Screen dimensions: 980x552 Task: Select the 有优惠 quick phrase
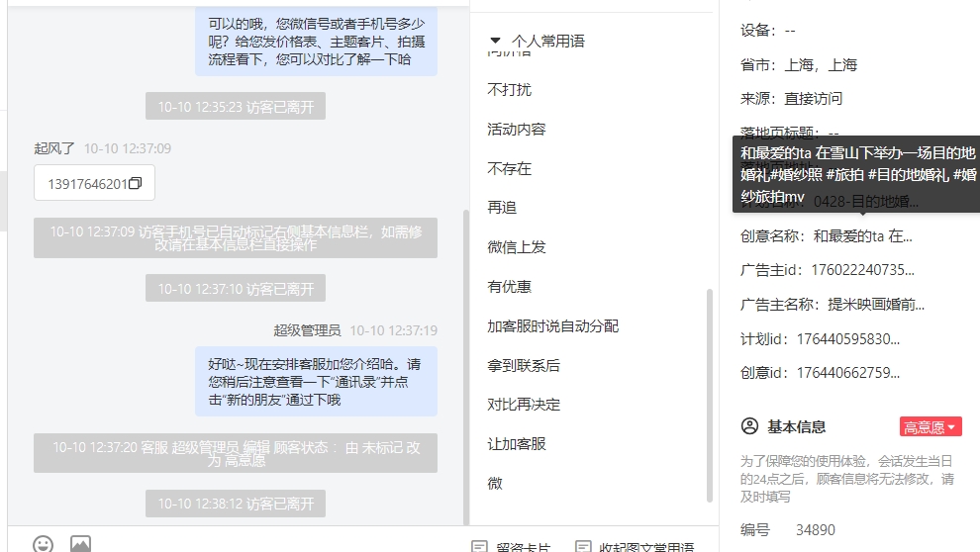click(x=510, y=287)
